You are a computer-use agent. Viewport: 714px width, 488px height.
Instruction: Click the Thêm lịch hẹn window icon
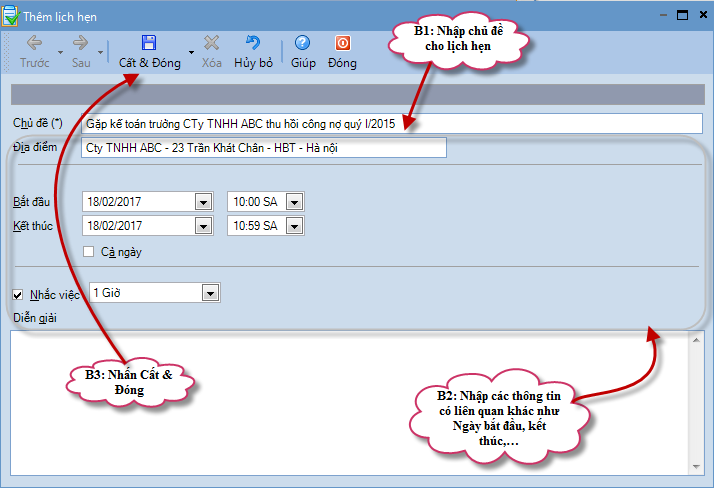point(11,14)
